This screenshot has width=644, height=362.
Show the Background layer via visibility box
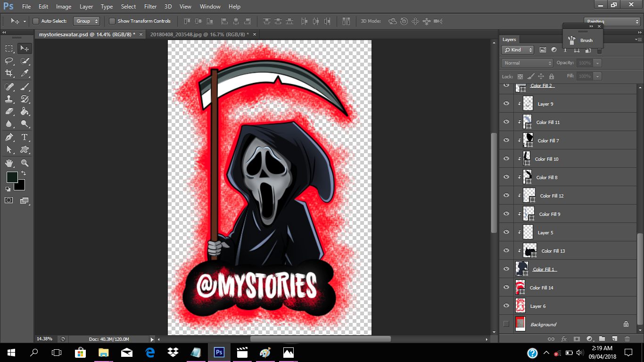[x=506, y=324]
